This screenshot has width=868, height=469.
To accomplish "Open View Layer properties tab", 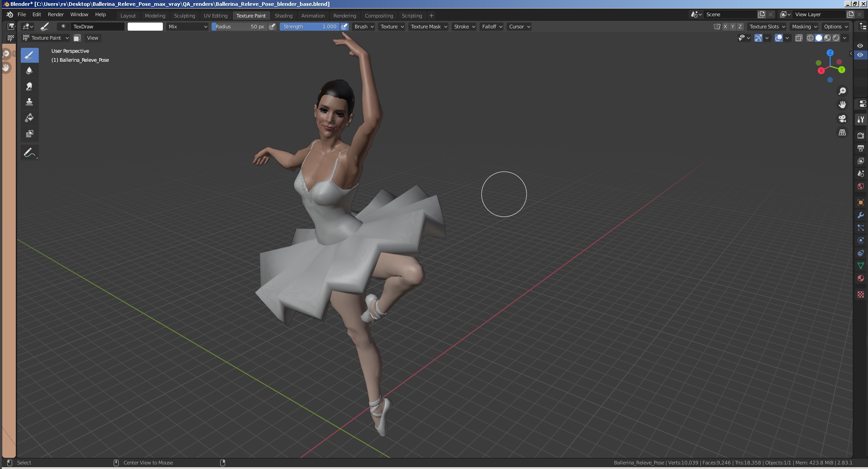I will point(861,161).
